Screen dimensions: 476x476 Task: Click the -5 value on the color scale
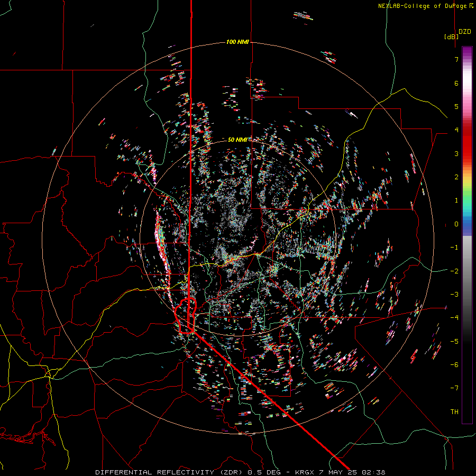point(454,341)
